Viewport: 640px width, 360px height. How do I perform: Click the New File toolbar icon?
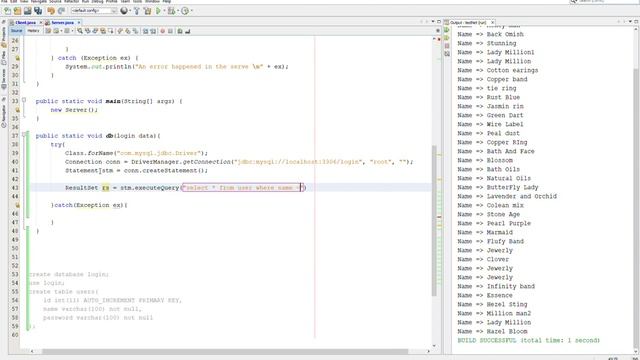[7, 11]
